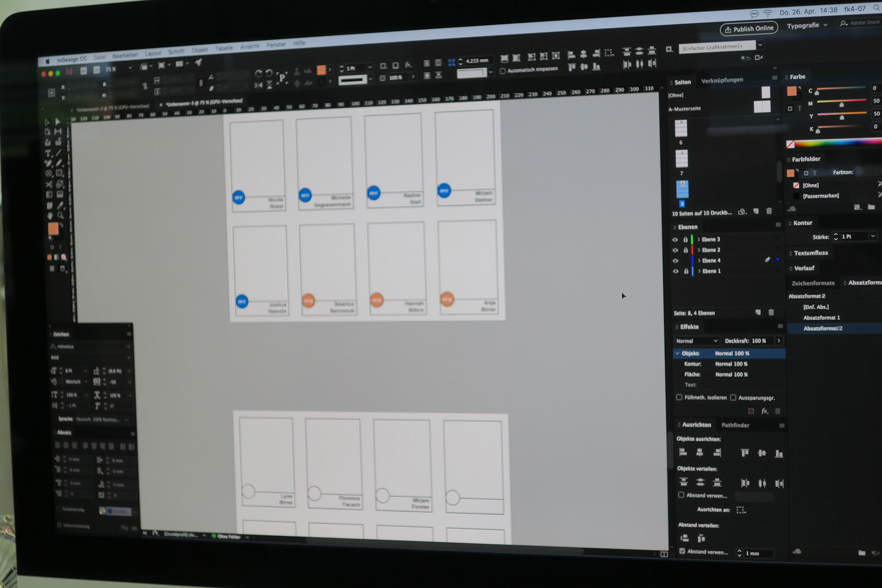The image size is (882, 588).
Task: Toggle Automatisch einpassen checkbox
Action: [503, 71]
